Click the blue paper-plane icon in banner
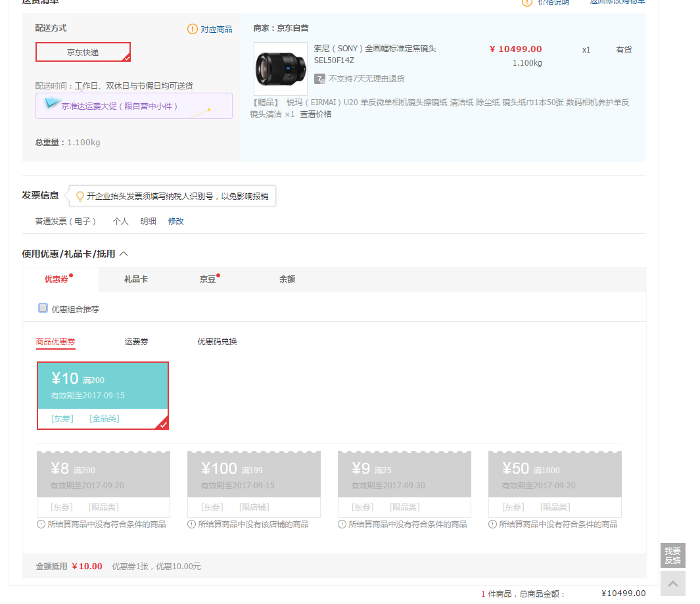This screenshot has width=700, height=604. tap(51, 104)
